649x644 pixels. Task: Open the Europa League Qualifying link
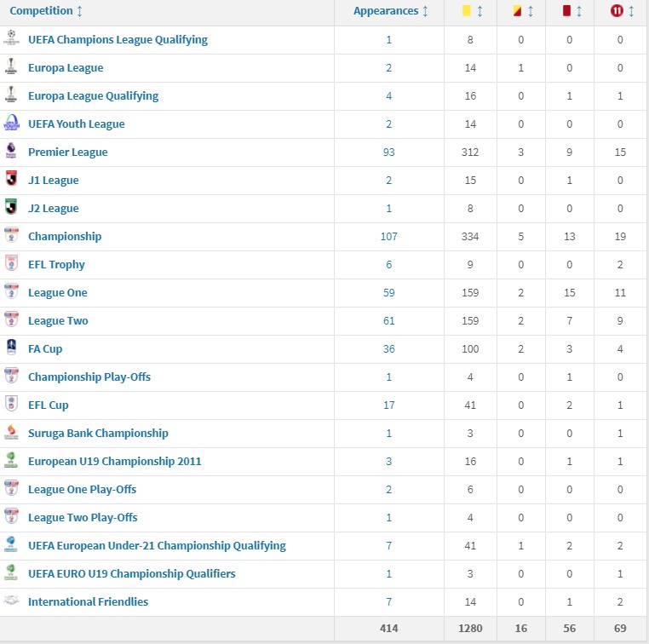(93, 96)
